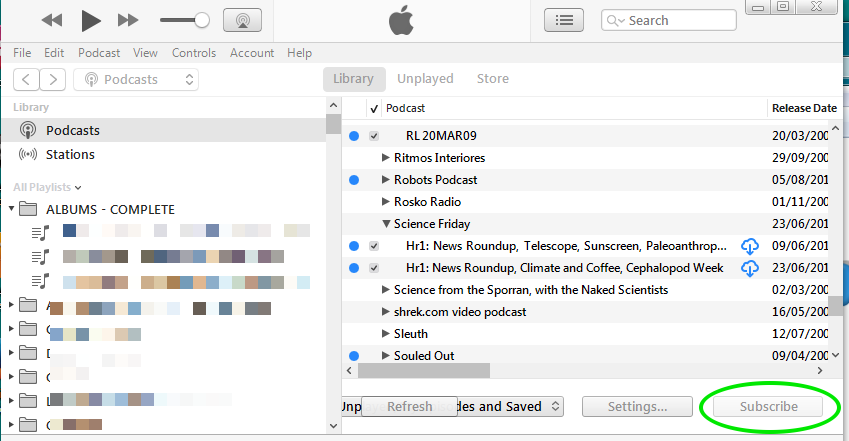Download the Telescope, Sunscreen episode from cloud
Image resolution: width=849 pixels, height=441 pixels.
pyautogui.click(x=749, y=247)
